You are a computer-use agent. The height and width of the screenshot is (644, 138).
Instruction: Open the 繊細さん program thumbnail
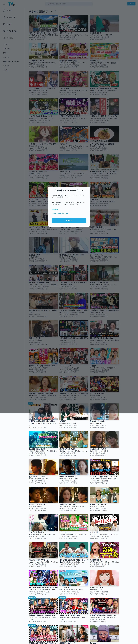(74, 106)
